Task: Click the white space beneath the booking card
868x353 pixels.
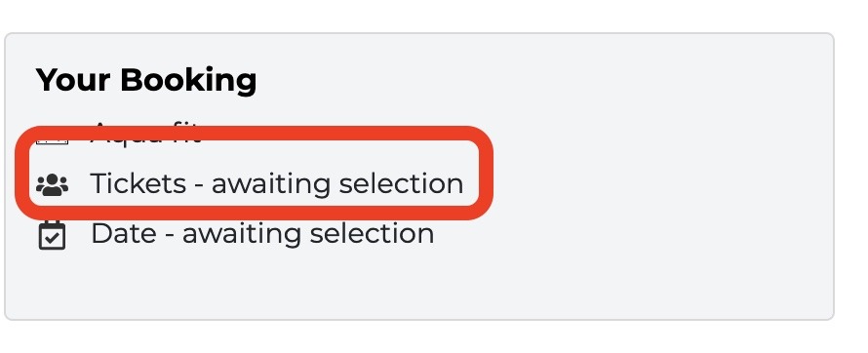Action: 420,337
